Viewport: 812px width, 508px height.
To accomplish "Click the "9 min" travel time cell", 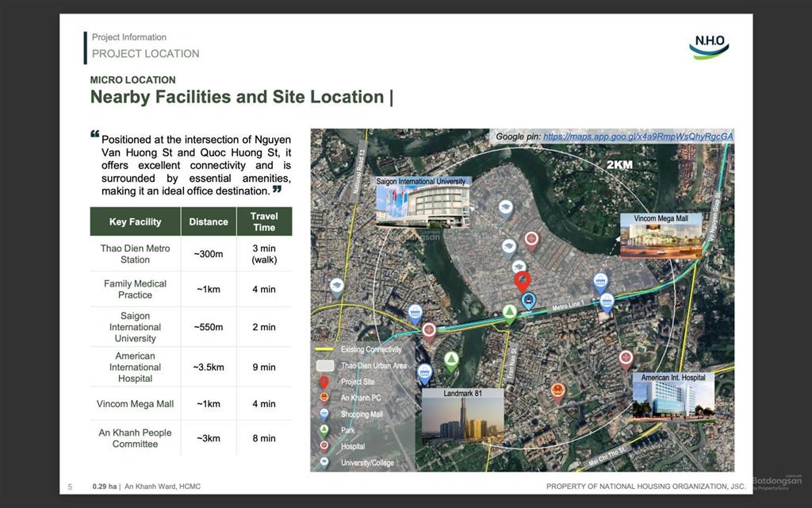I will click(264, 367).
